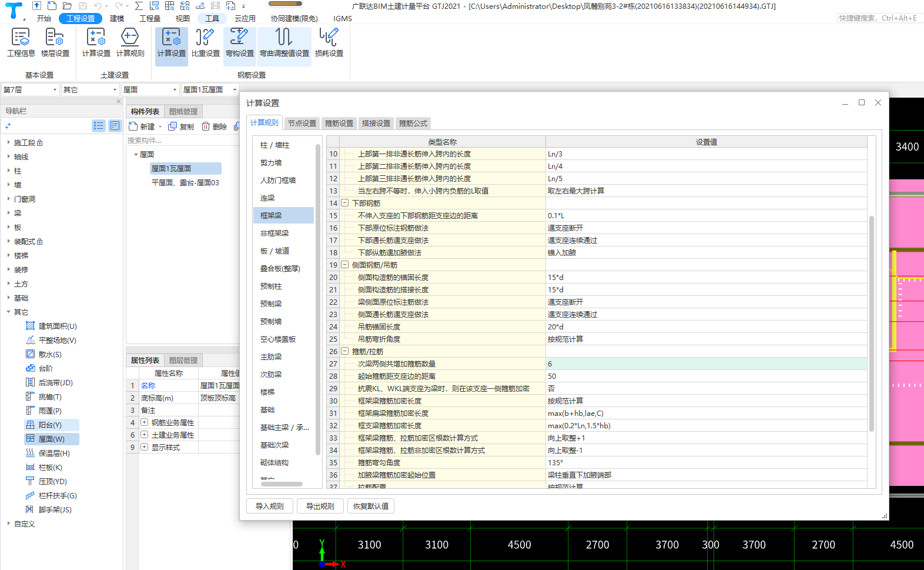
Task: Collapse the 箍筋/拉筋 group
Action: (345, 351)
